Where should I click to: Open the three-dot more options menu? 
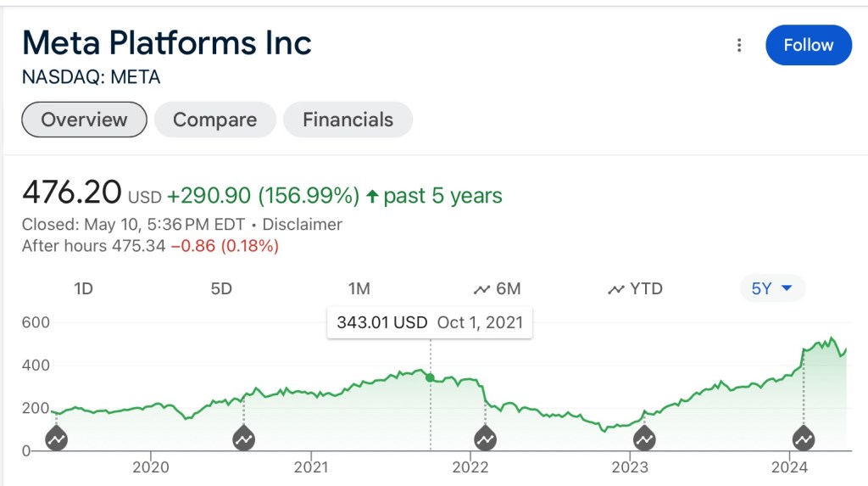739,46
